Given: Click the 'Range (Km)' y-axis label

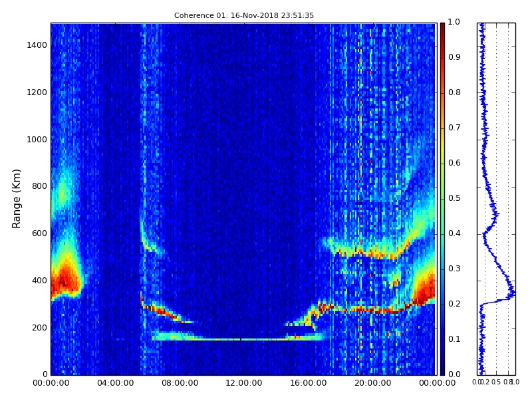Looking at the screenshot, I should [16, 199].
